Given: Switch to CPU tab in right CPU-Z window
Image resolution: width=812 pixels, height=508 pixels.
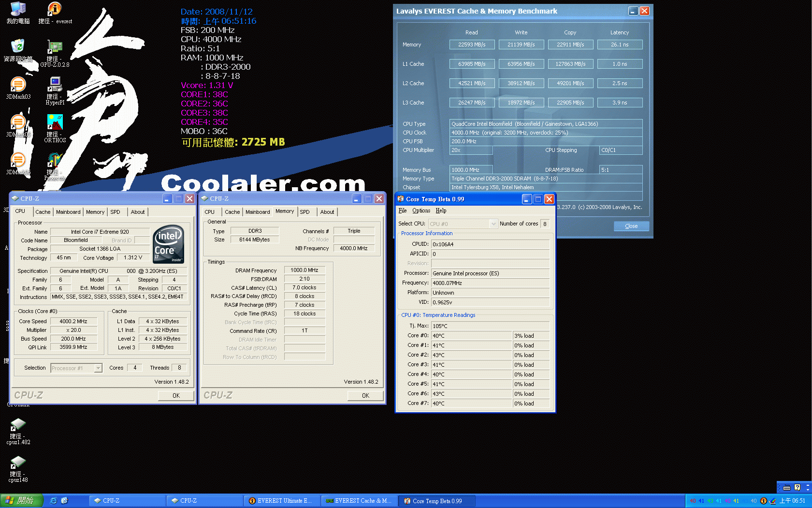Looking at the screenshot, I should [209, 212].
